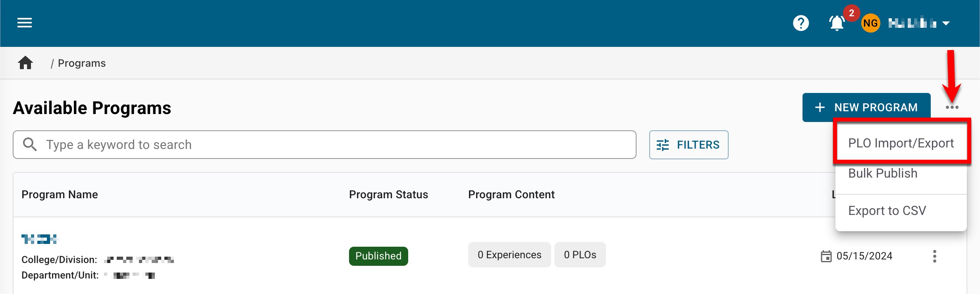Click the keyword search field
The image size is (980, 294).
pyautogui.click(x=334, y=145)
